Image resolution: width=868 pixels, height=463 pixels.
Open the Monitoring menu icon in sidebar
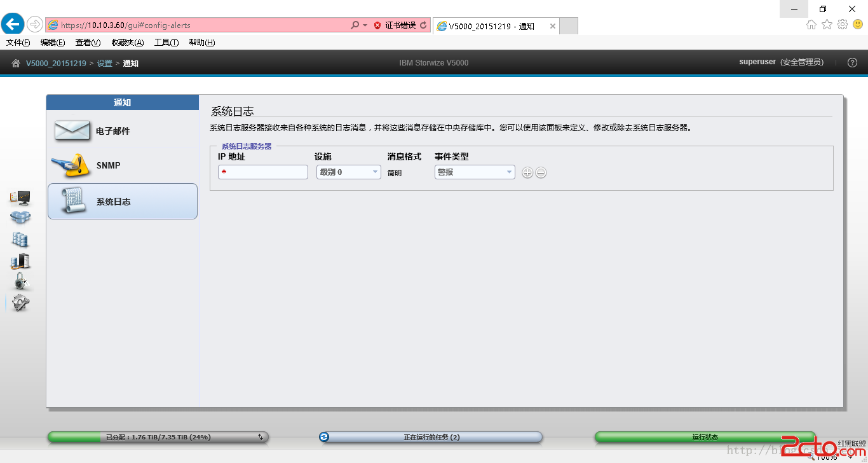point(20,198)
